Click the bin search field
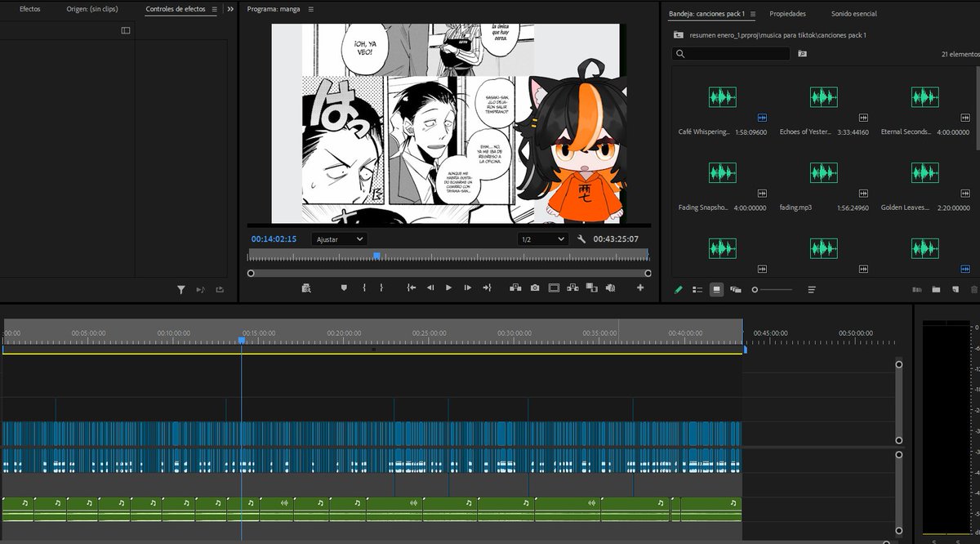The image size is (980, 544). click(731, 54)
